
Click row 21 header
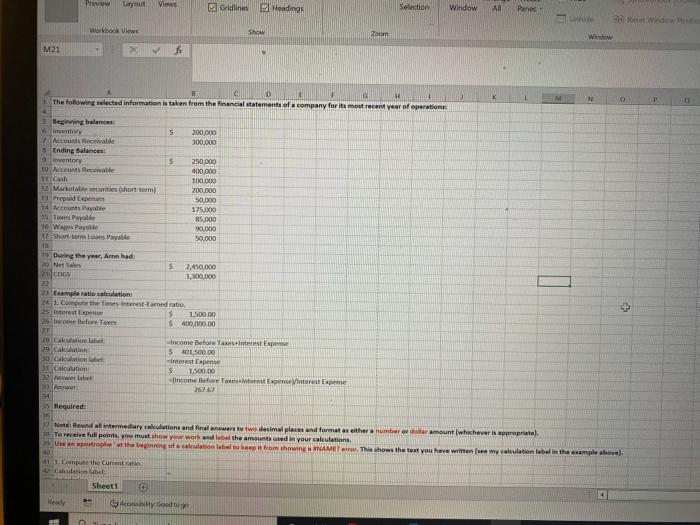(46, 274)
